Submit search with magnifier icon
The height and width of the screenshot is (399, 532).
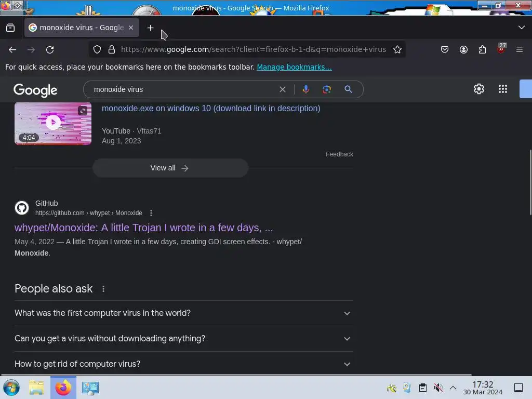point(348,89)
